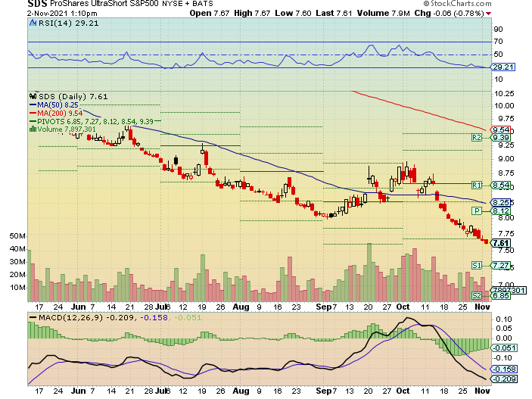Click the 2-Nov-2021 1:10pm timestamp
The width and height of the screenshot is (532, 399).
(62, 14)
